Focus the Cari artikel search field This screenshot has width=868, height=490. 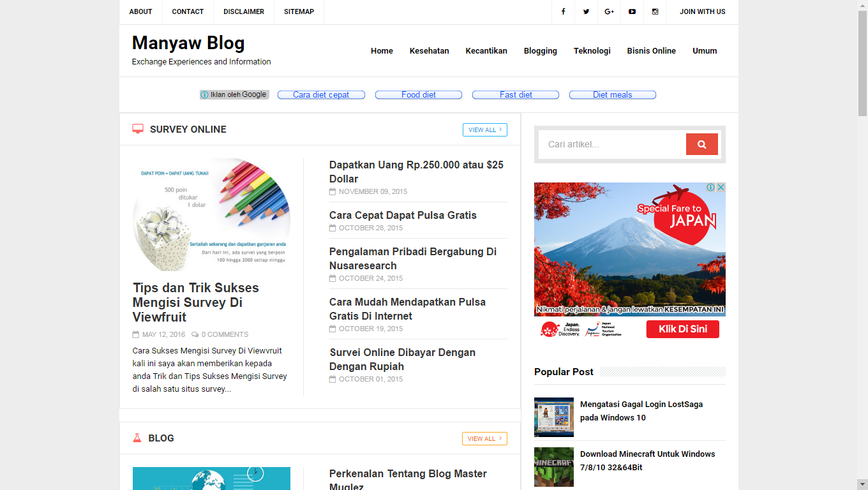pyautogui.click(x=613, y=144)
